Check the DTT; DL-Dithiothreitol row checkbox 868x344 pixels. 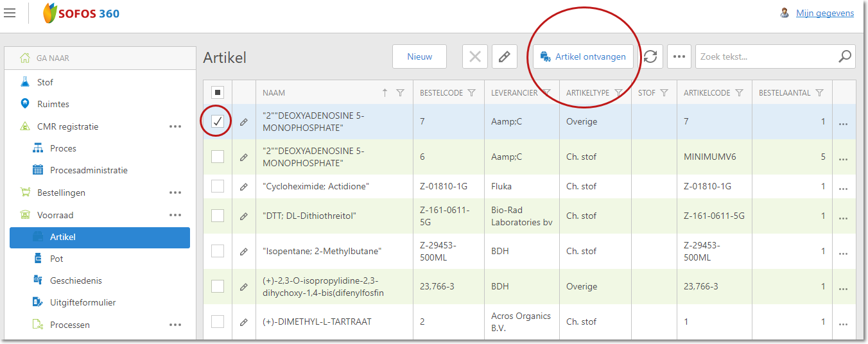218,216
